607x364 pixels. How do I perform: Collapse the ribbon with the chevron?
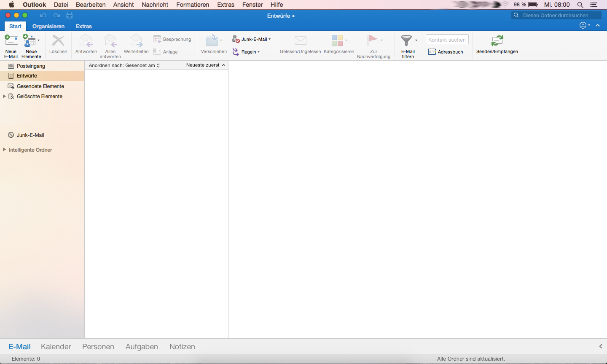pos(598,25)
